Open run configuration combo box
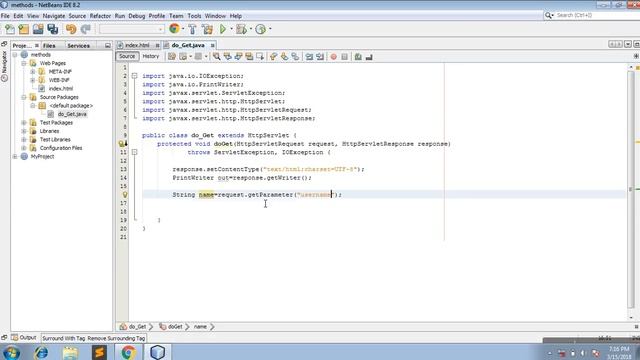This screenshot has width=640, height=360. click(x=131, y=29)
